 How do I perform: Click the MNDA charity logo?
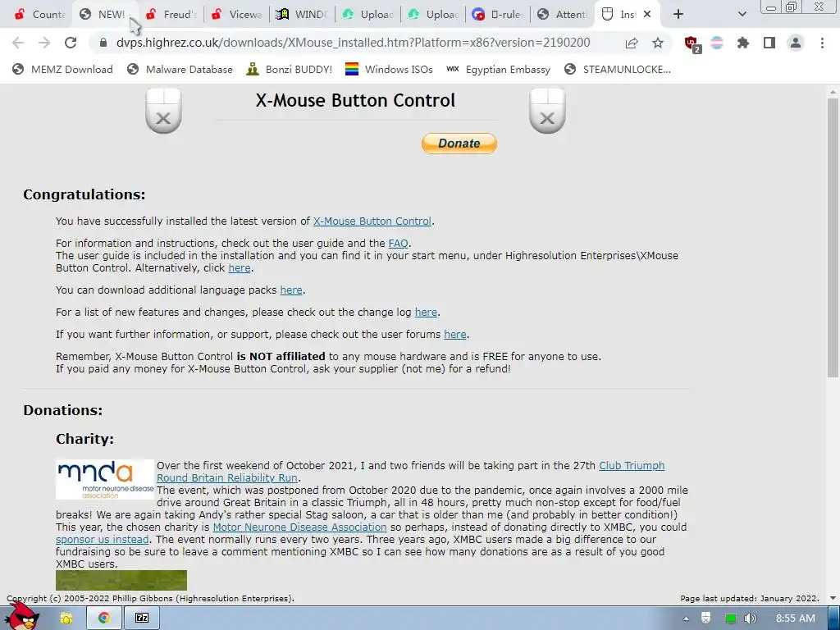pos(104,479)
